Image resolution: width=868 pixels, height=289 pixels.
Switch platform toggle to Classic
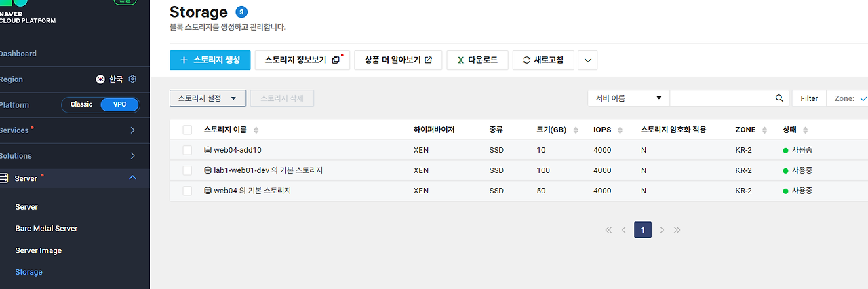coord(81,104)
